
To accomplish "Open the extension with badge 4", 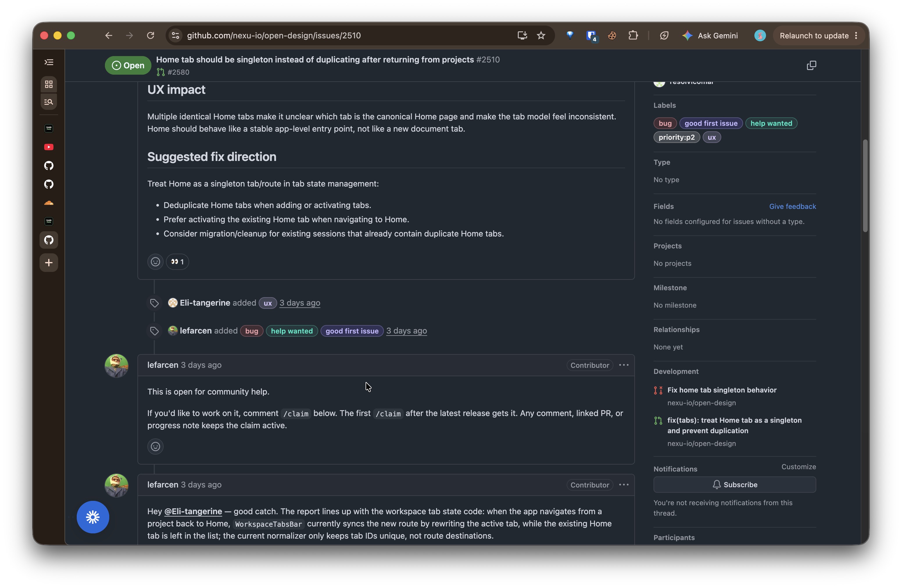I will coord(591,36).
